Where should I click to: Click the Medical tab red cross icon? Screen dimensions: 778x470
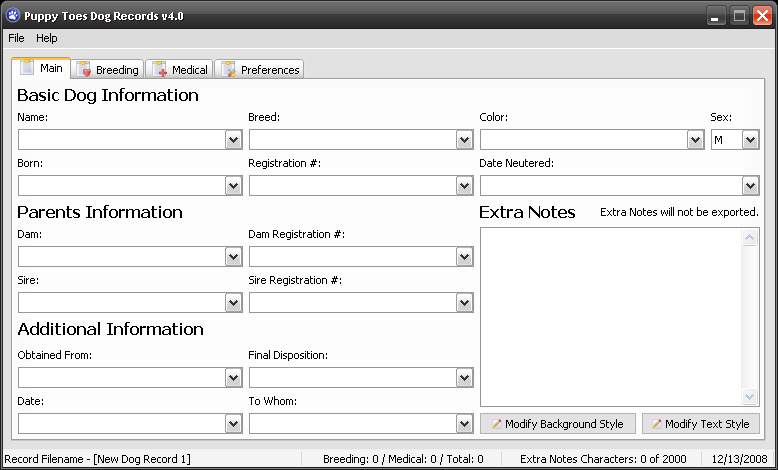point(159,69)
